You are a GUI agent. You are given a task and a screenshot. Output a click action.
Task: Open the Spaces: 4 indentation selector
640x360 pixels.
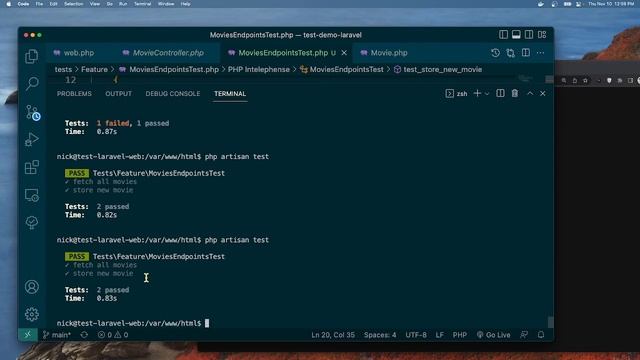pyautogui.click(x=380, y=335)
